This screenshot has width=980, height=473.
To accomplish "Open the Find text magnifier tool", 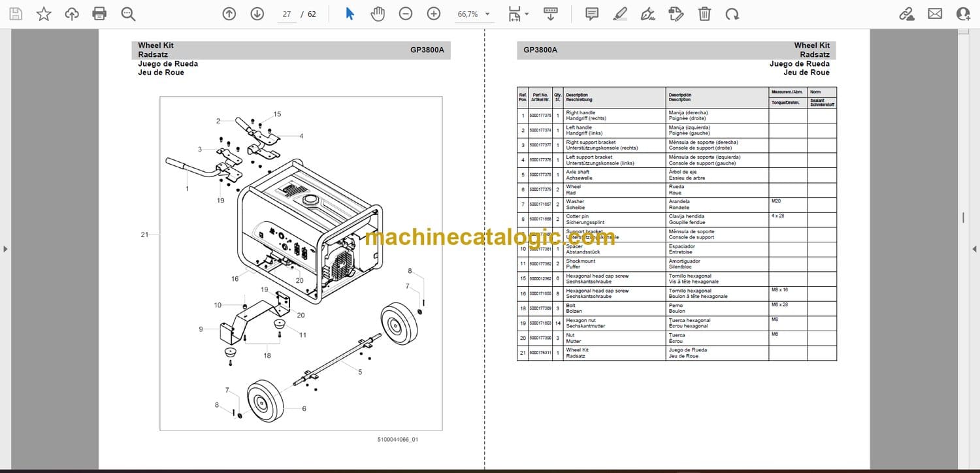I will click(128, 14).
